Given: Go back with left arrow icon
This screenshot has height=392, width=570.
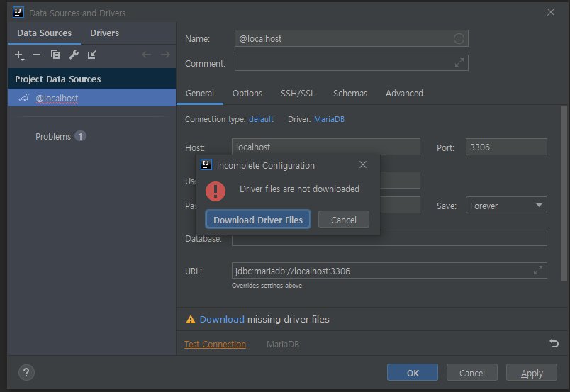Looking at the screenshot, I should (147, 55).
